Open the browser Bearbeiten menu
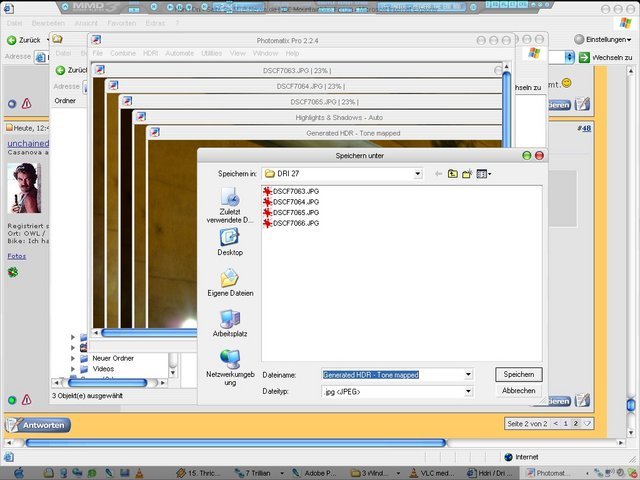 (48, 23)
